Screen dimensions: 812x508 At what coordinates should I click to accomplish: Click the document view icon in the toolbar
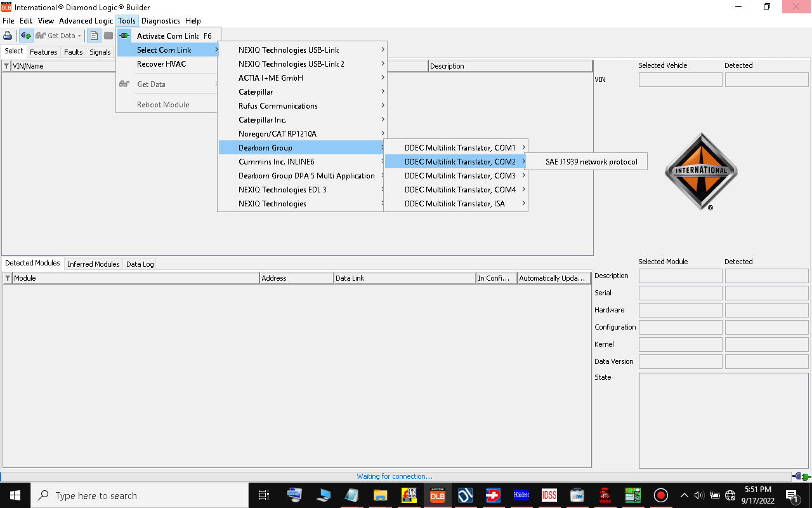pos(94,36)
